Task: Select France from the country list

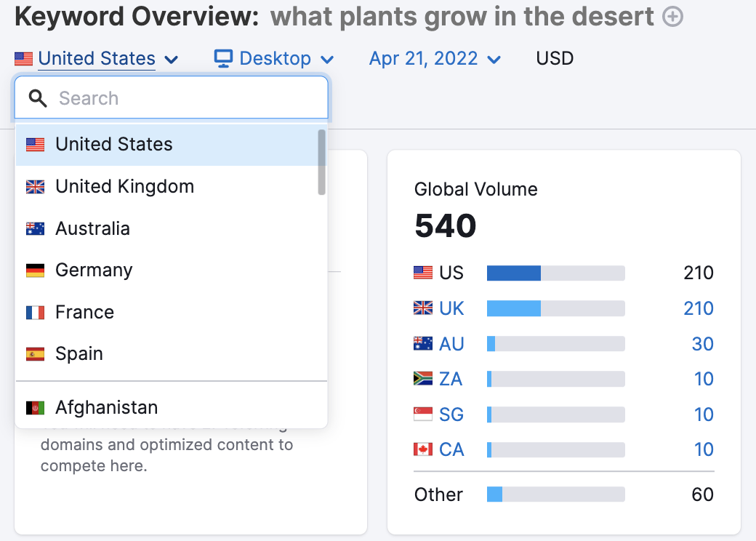Action: [84, 312]
